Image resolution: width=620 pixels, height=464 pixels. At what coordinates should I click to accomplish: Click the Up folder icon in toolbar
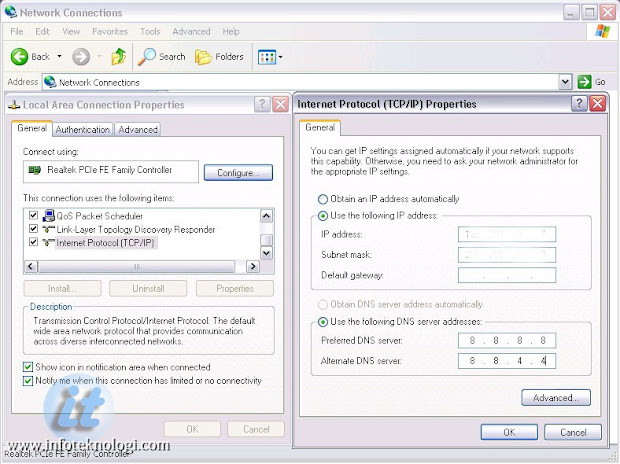(x=119, y=57)
